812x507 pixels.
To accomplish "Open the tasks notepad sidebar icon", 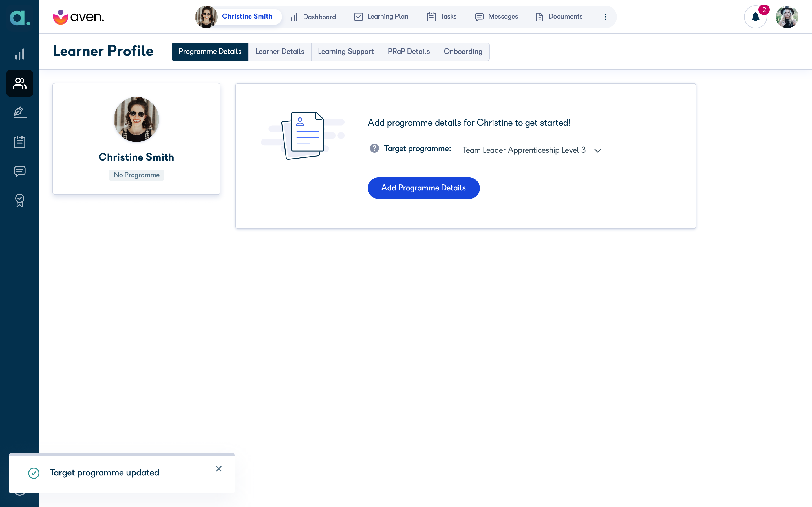I will [20, 142].
